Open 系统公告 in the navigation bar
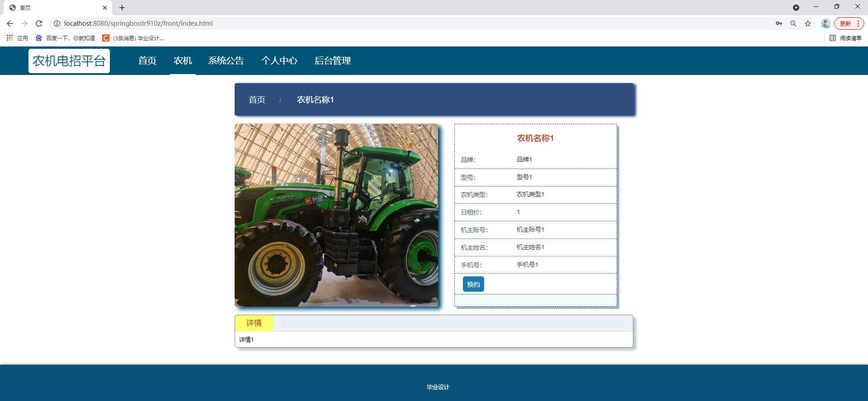 (x=226, y=61)
